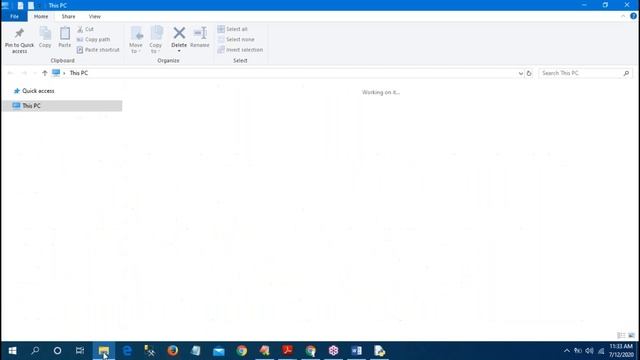Click Select none
The height and width of the screenshot is (360, 640).
(x=236, y=39)
